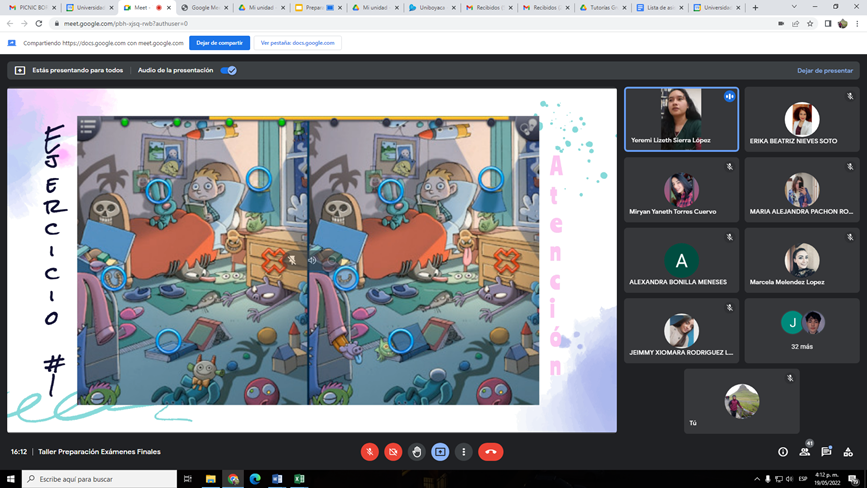Switch ESP input language indicator
The height and width of the screenshot is (488, 867).
point(803,479)
